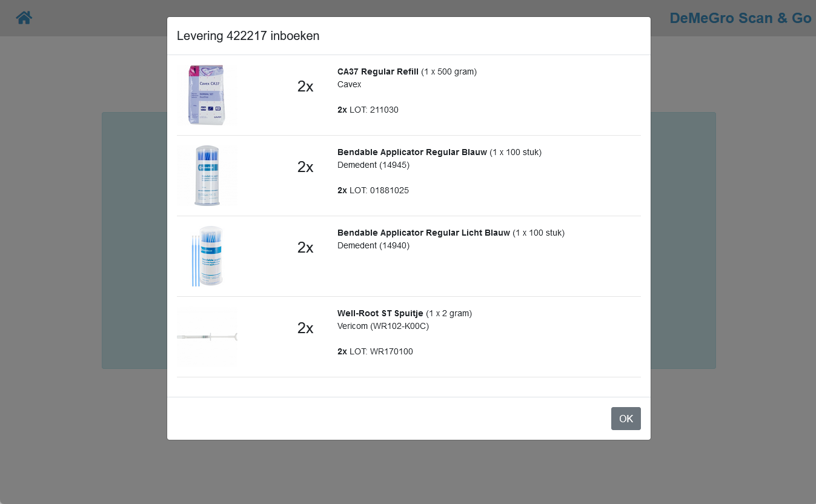Click the Levering 422217 inboeken heading
The image size is (816, 504).
click(248, 36)
